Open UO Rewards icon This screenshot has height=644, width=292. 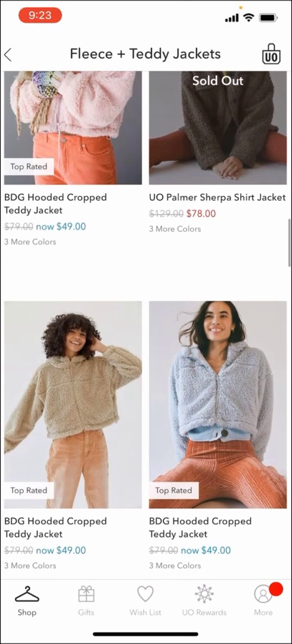pos(204,594)
